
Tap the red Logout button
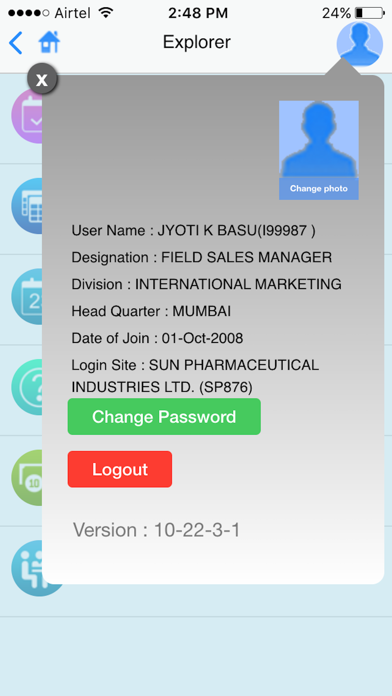tap(119, 469)
